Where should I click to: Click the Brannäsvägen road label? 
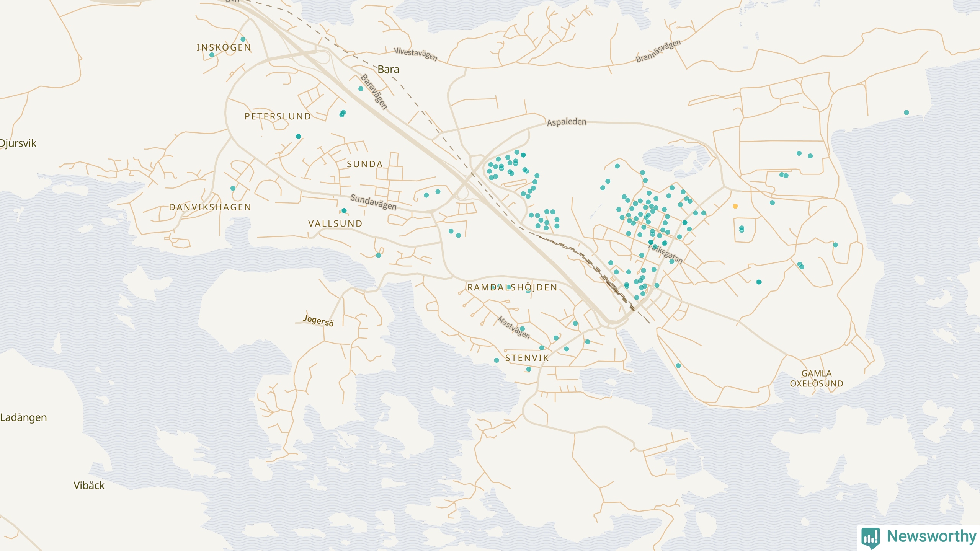click(x=658, y=51)
